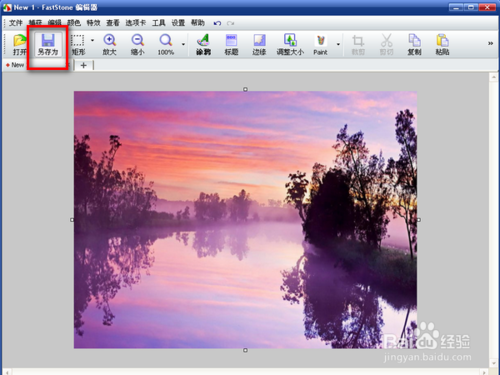
Task: Click the 剪切 scissors icon
Action: [x=386, y=45]
